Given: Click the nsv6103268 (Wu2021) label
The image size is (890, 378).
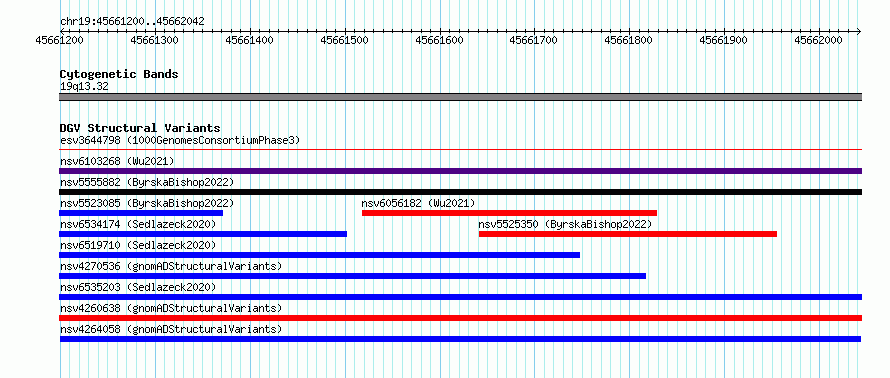Looking at the screenshot, I should pos(117,161).
